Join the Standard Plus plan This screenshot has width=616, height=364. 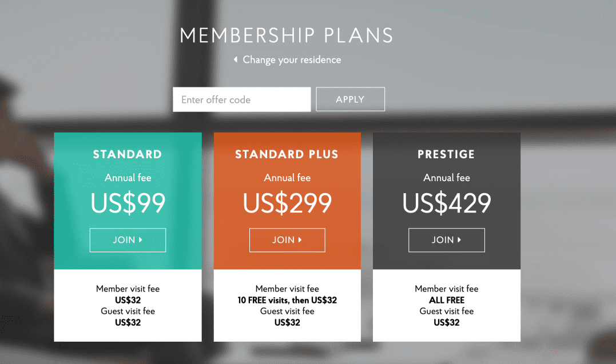point(287,240)
